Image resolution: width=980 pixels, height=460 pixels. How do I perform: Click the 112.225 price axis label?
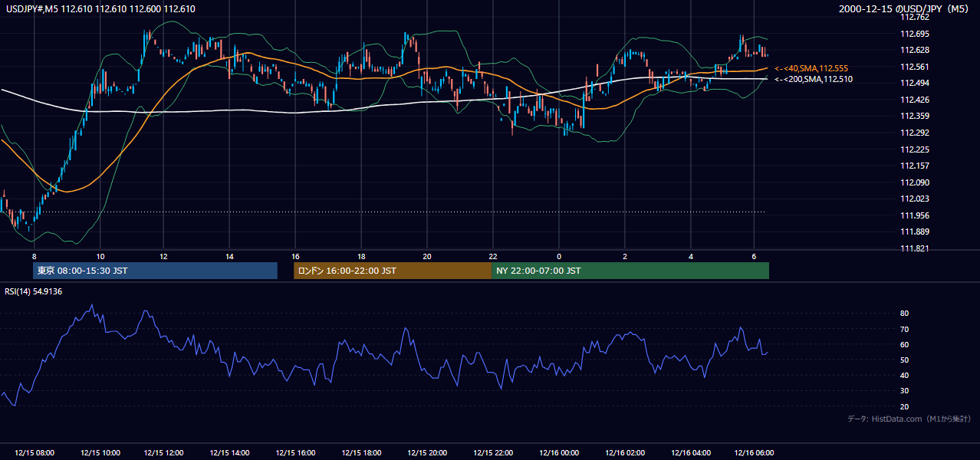tap(914, 149)
